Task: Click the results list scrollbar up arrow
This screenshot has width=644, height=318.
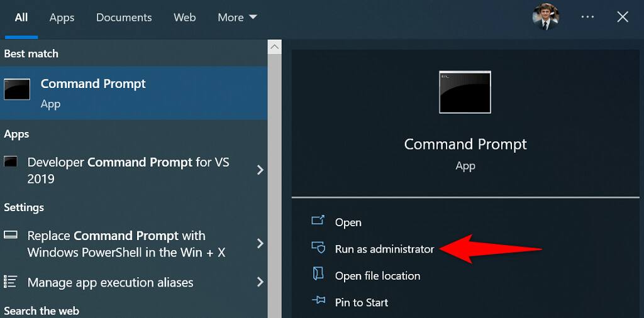Action: 274,47
